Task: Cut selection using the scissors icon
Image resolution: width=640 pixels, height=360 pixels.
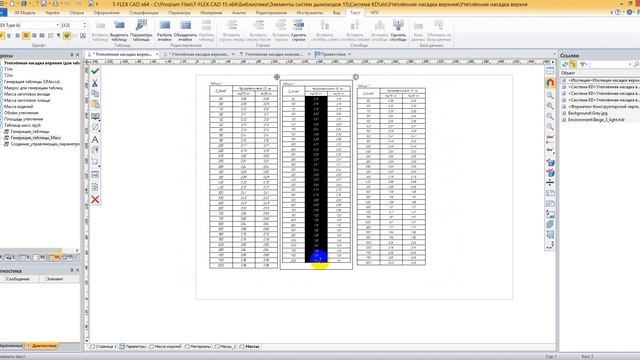Action: 95,83
